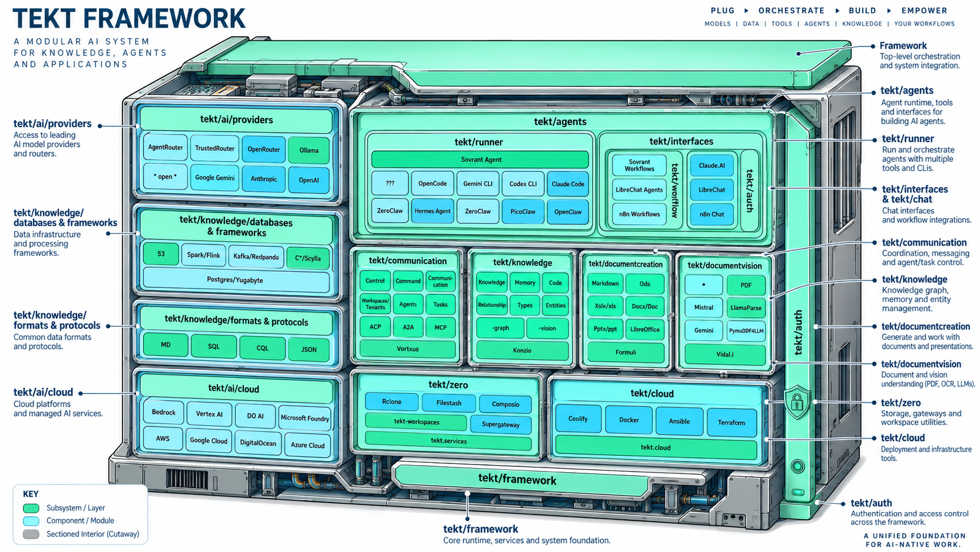The width and height of the screenshot is (980, 552).
Task: Click the Docker box in tekt/cloud
Action: 629,420
